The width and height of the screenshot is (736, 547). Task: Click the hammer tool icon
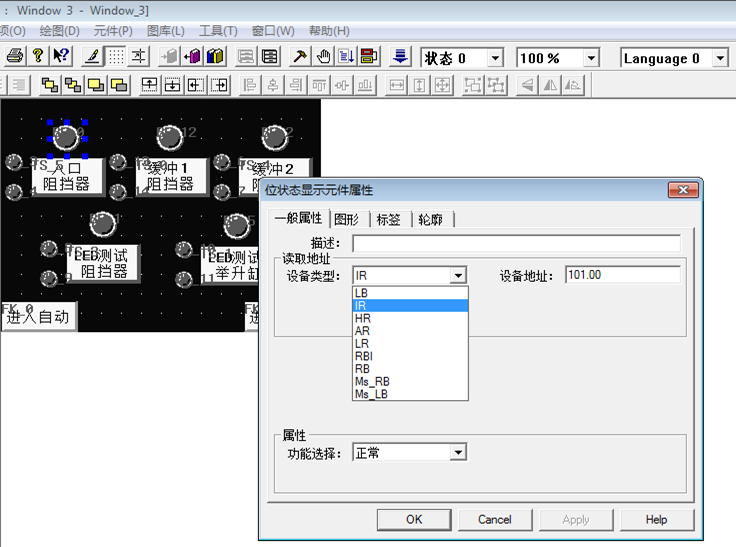[x=300, y=57]
